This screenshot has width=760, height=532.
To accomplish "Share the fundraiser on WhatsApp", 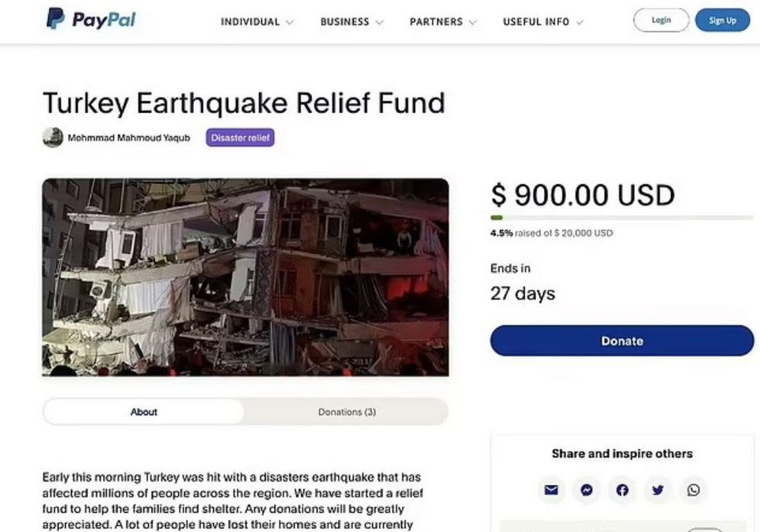I will coord(693,490).
